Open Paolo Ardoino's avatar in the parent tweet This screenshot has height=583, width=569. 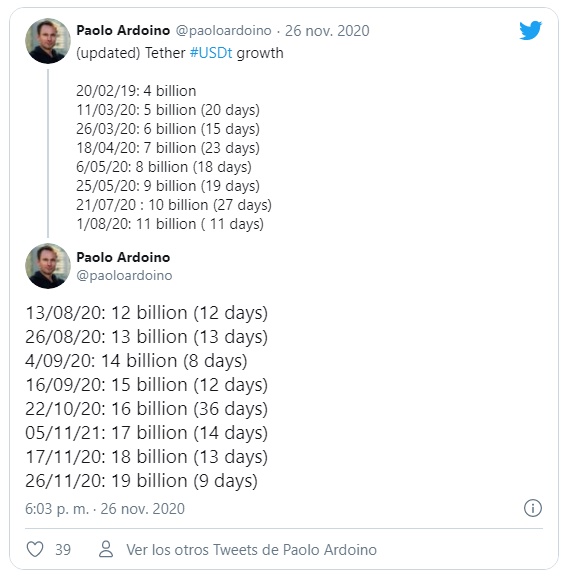coord(48,41)
